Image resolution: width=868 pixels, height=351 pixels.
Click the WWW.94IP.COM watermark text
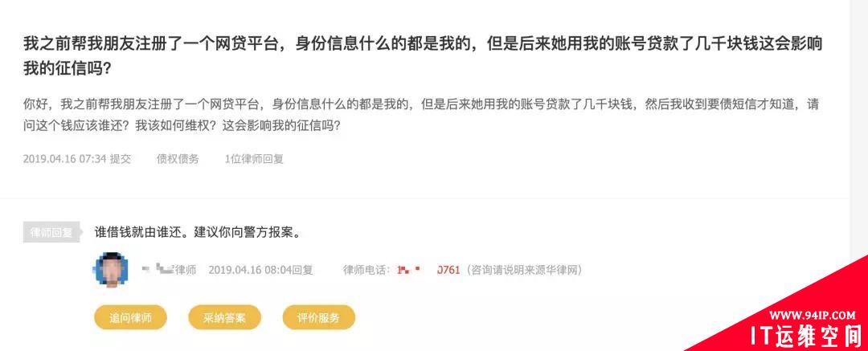tap(812, 315)
